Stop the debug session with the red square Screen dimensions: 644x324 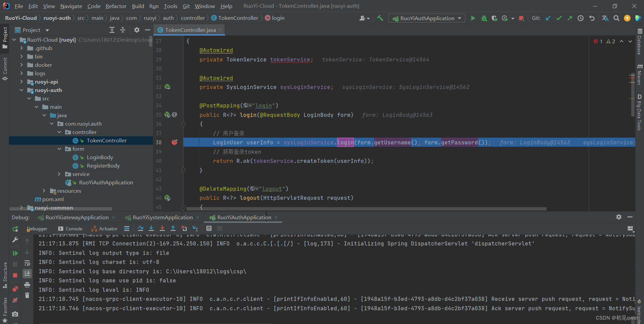coord(15,275)
